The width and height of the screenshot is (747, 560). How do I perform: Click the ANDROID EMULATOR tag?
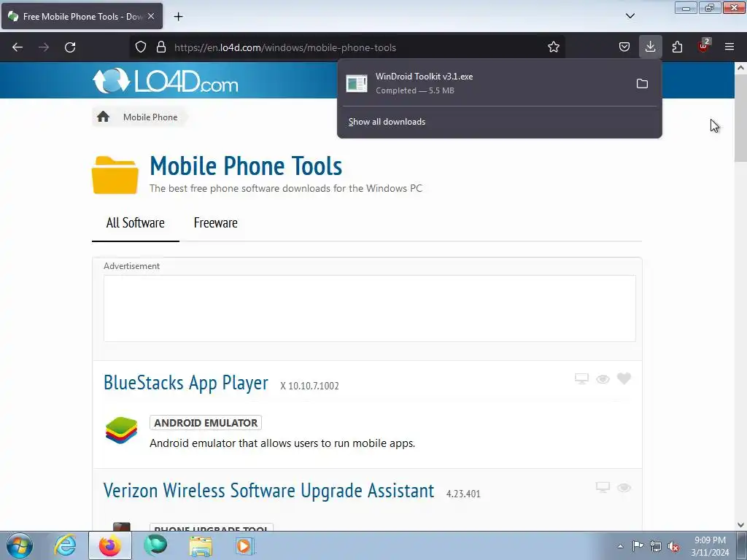tap(205, 423)
